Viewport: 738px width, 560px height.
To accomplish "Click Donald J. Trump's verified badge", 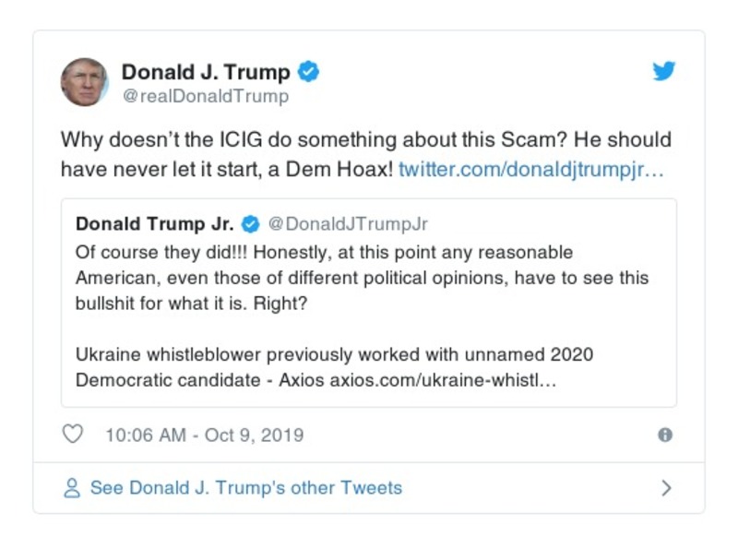I will click(x=310, y=72).
